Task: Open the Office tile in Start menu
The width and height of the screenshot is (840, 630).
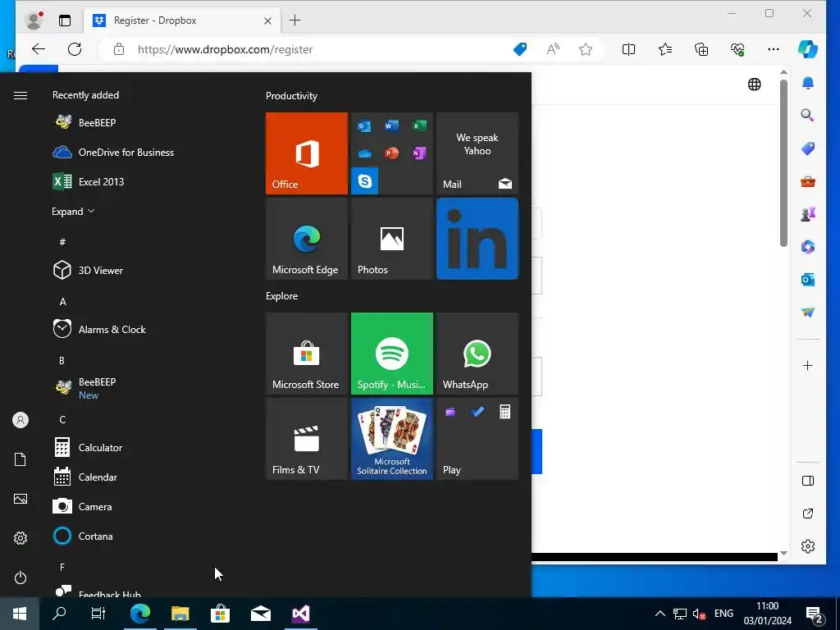Action: point(307,153)
